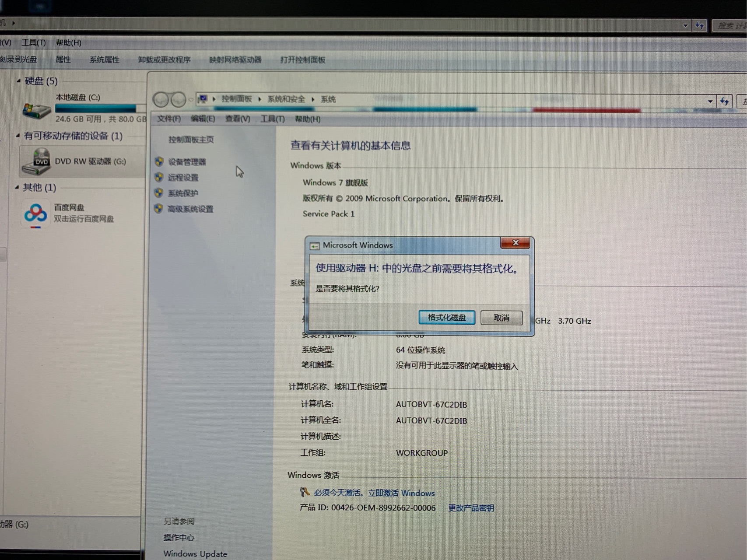
Task: Close the Microsoft Windows dialog
Action: 515,243
